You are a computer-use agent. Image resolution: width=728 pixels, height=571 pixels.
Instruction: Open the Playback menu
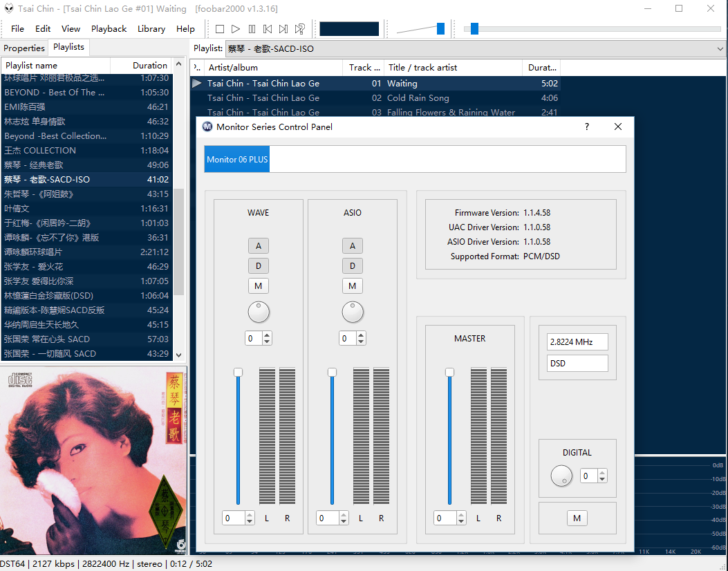coord(109,28)
